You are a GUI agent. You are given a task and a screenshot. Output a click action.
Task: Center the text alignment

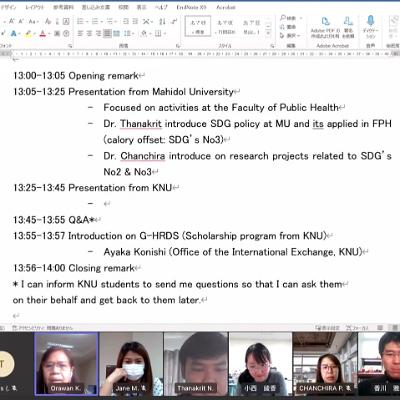click(89, 33)
